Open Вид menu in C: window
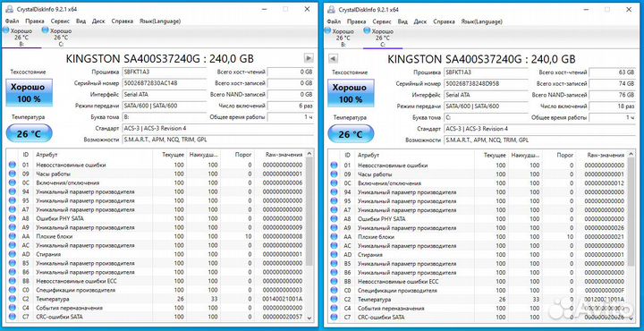 402,21
